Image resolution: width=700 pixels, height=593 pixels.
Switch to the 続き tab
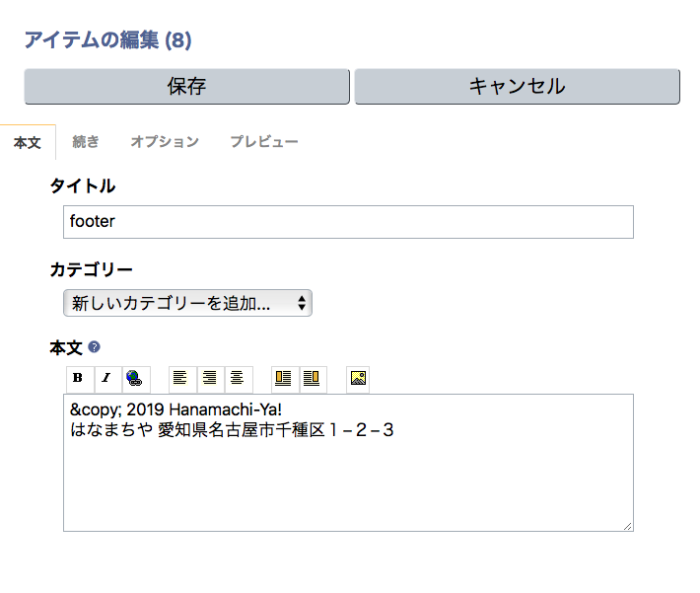tap(86, 142)
